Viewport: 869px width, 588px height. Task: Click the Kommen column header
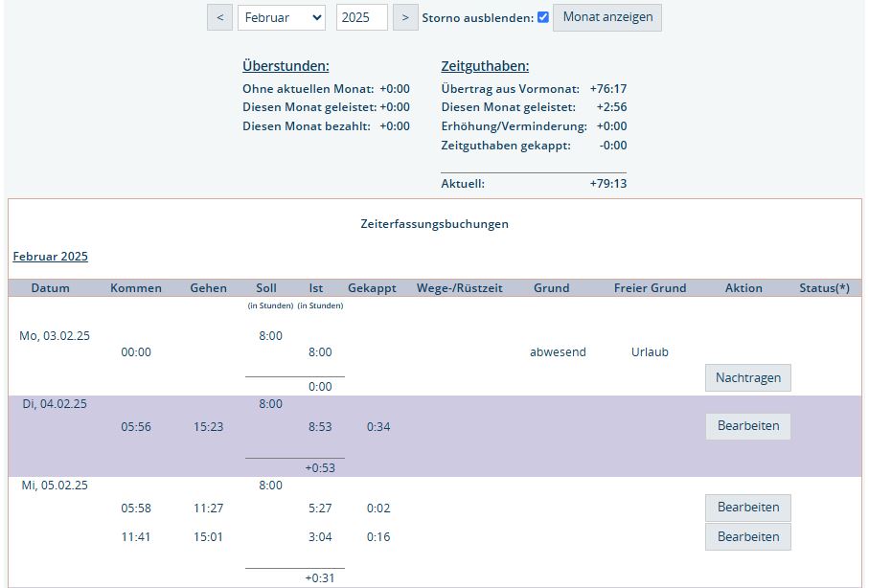(x=136, y=288)
